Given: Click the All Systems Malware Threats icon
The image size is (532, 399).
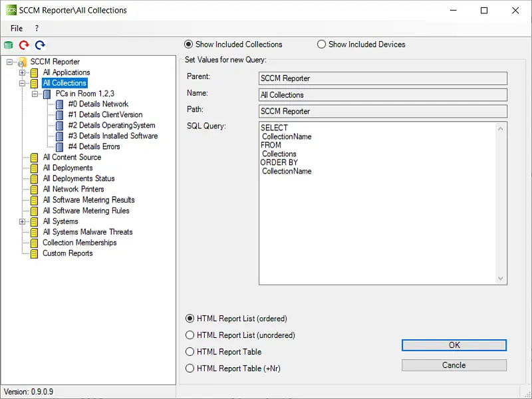Looking at the screenshot, I should pos(35,232).
